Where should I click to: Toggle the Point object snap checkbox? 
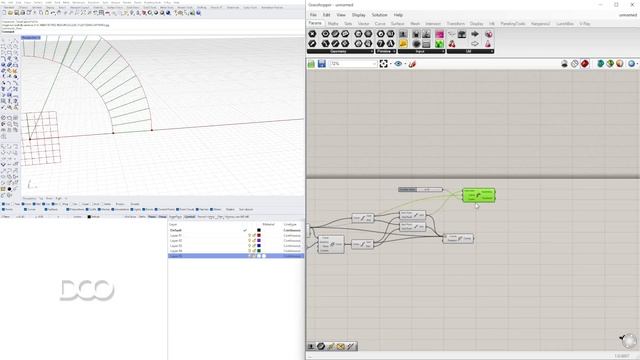(24, 204)
